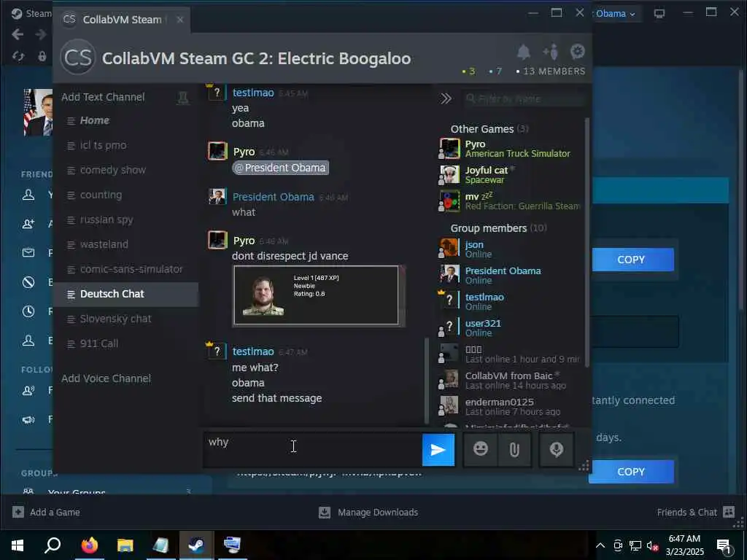
Task: Click the Add a Game plus icon
Action: coord(18,512)
